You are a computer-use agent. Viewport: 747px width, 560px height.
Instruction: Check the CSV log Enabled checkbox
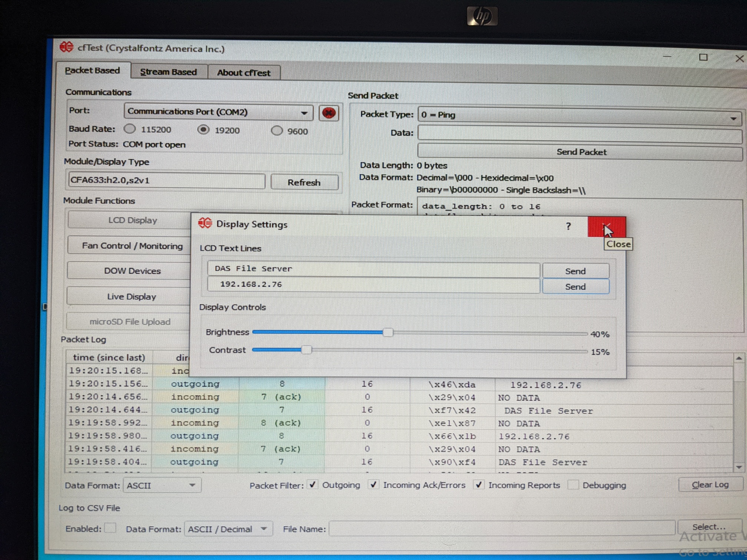pyautogui.click(x=110, y=528)
